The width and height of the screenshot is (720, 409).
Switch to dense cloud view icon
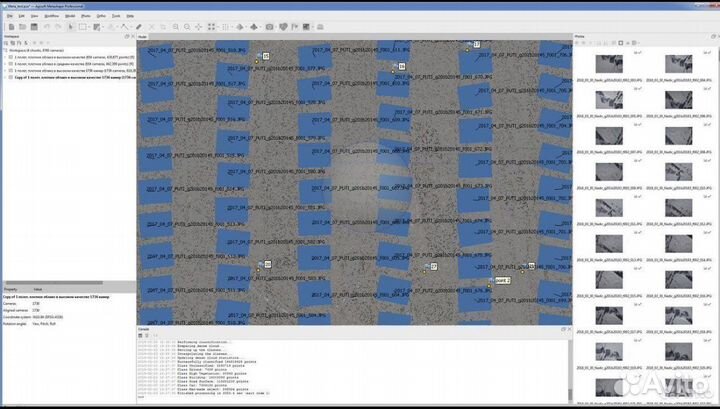coord(225,27)
